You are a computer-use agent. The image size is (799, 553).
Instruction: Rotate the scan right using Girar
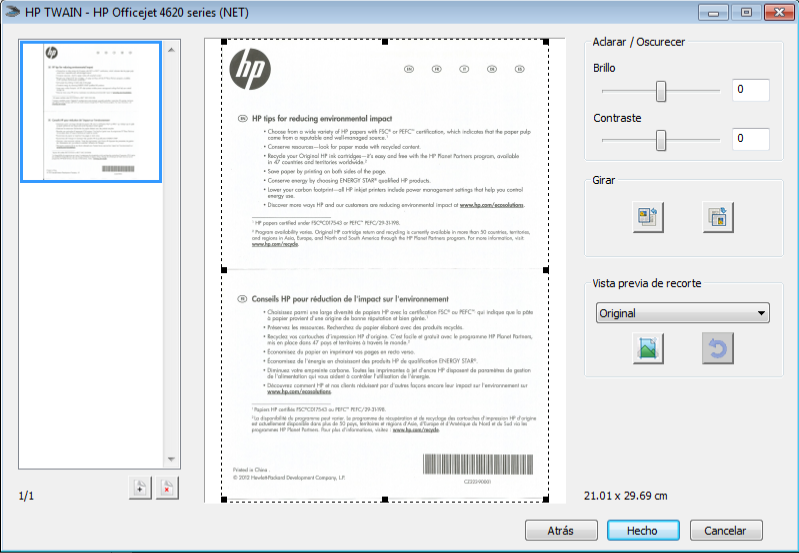(x=717, y=217)
